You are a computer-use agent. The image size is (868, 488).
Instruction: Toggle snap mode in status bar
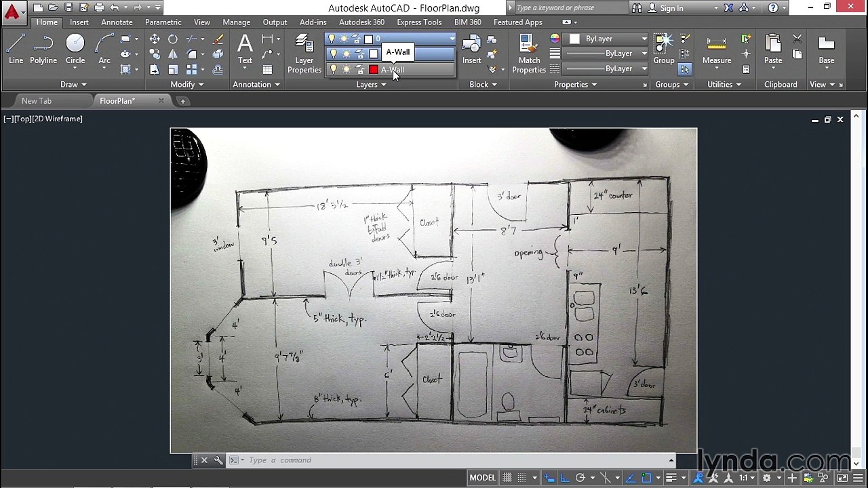pyautogui.click(x=523, y=478)
